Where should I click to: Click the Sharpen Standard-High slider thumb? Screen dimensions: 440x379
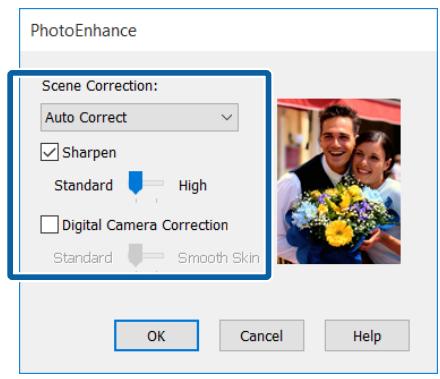click(136, 183)
